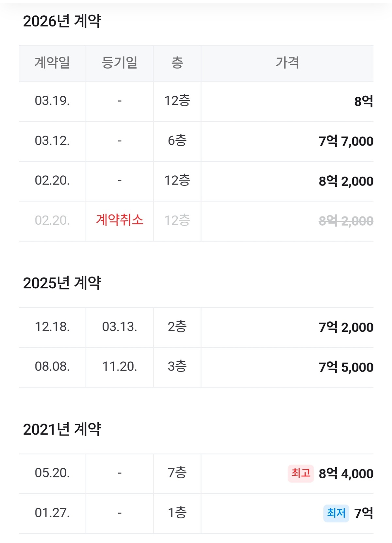The height and width of the screenshot is (543, 392).
Task: Open the 05.20. contract date entry
Action: click(52, 473)
